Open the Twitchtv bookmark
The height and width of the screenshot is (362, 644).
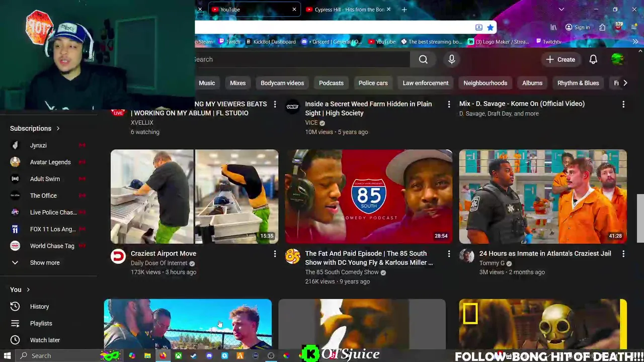pyautogui.click(x=548, y=42)
